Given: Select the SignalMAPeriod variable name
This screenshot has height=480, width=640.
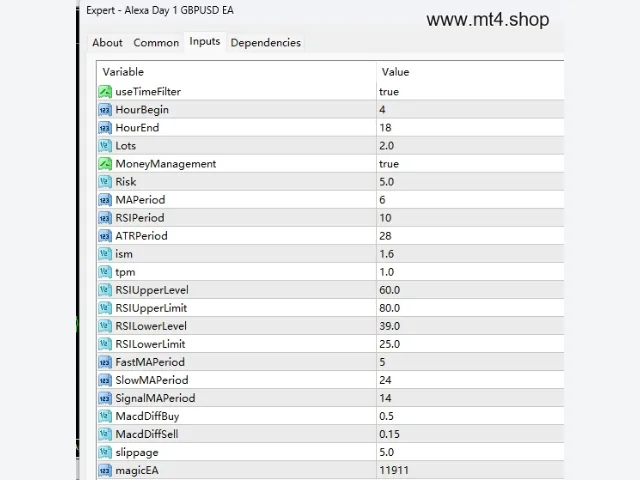Looking at the screenshot, I should point(155,398).
